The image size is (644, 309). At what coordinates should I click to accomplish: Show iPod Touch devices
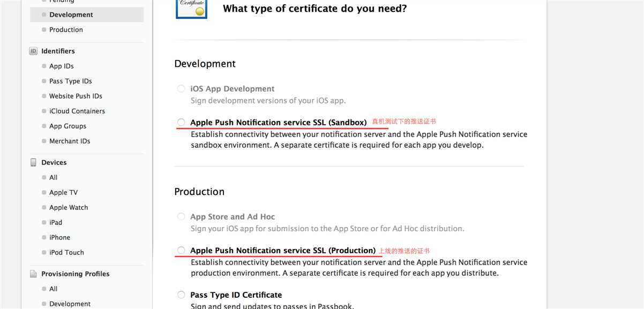coord(66,253)
